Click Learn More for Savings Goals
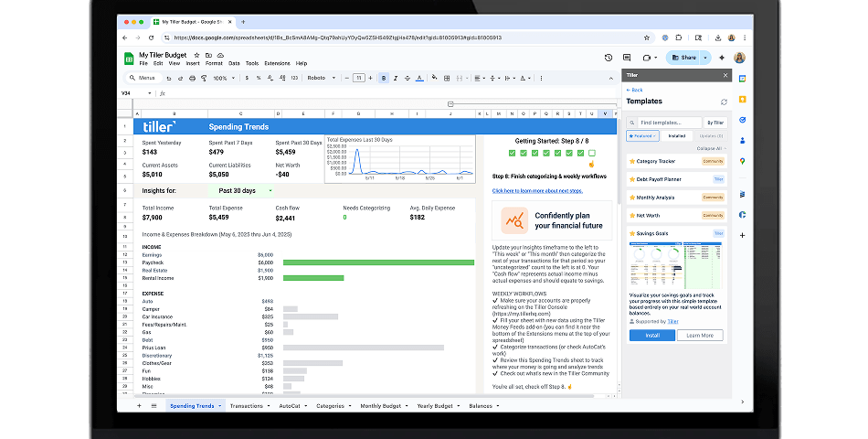The width and height of the screenshot is (868, 439). coord(700,336)
